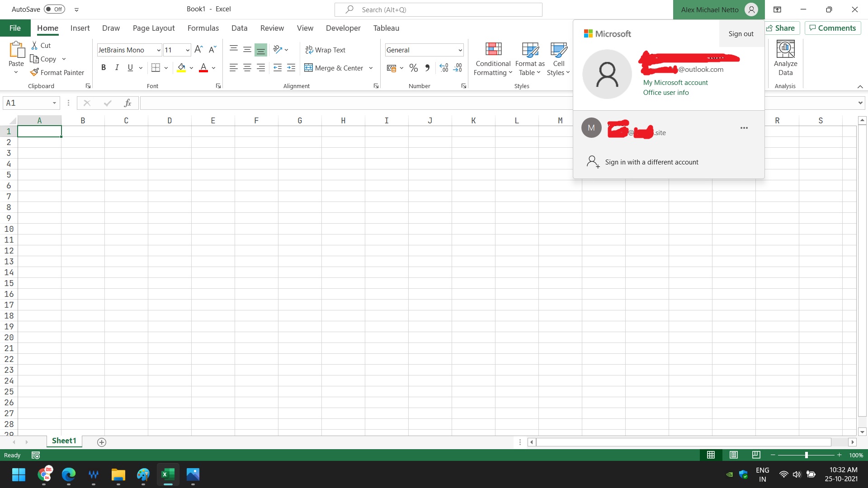Open My Microsoft account link
Viewport: 868px width, 488px height.
(x=675, y=83)
